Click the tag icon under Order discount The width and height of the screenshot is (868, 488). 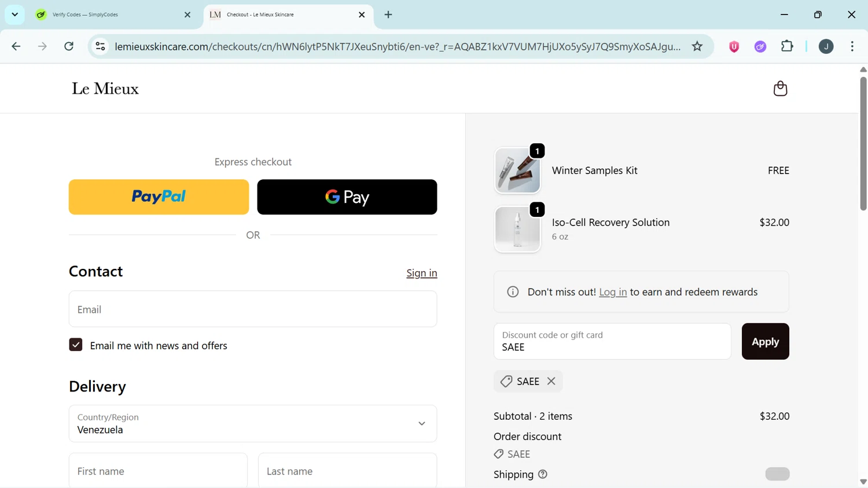498,454
